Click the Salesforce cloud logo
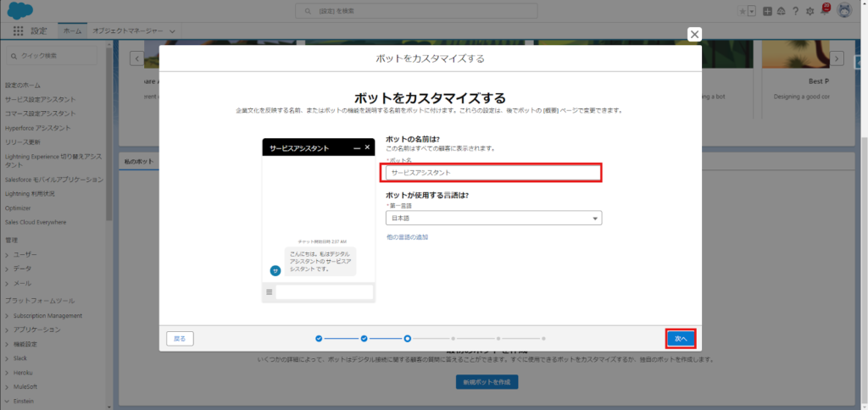Viewport: 868px width, 410px height. (x=20, y=10)
